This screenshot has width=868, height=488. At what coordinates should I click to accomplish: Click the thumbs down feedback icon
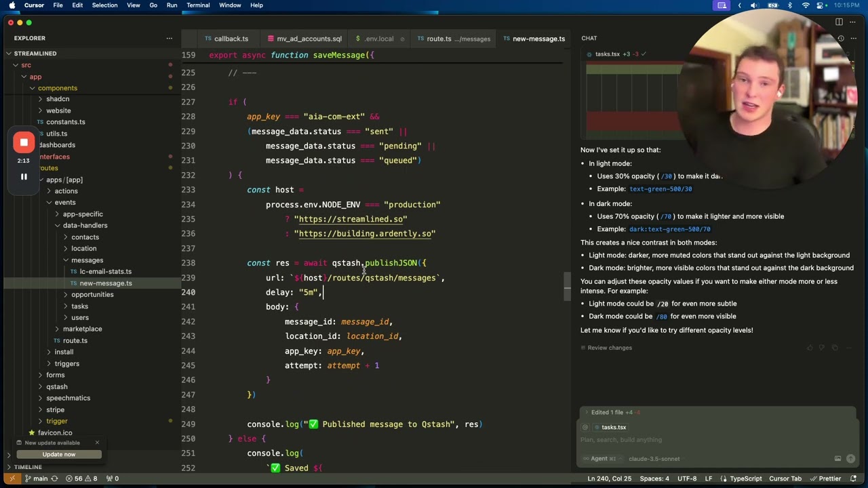822,348
